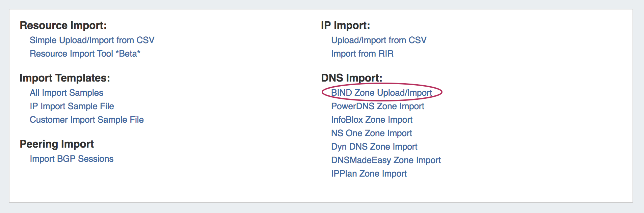Choose the Dyn DNS Zone Import link
The height and width of the screenshot is (213, 644).
374,147
